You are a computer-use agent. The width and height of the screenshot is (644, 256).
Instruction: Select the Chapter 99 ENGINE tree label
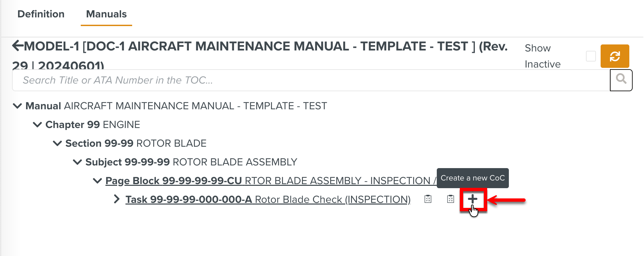pyautogui.click(x=92, y=125)
